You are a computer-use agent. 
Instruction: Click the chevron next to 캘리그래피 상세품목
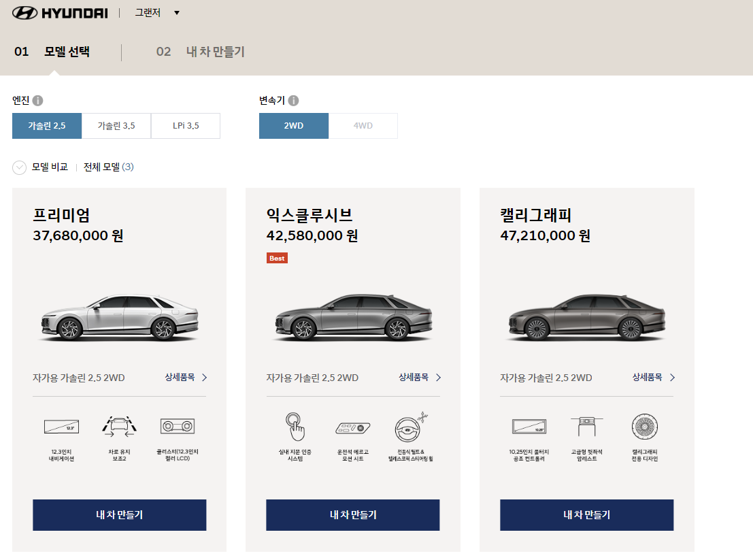click(x=672, y=378)
